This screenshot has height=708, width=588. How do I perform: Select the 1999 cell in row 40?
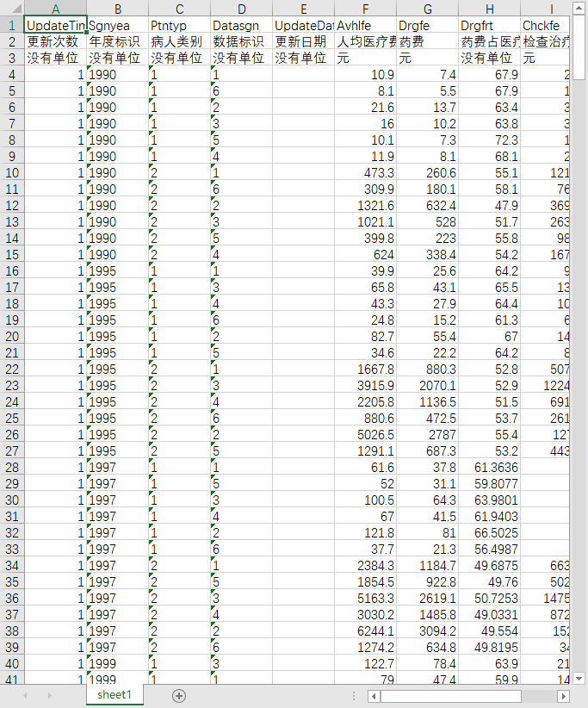click(x=118, y=664)
